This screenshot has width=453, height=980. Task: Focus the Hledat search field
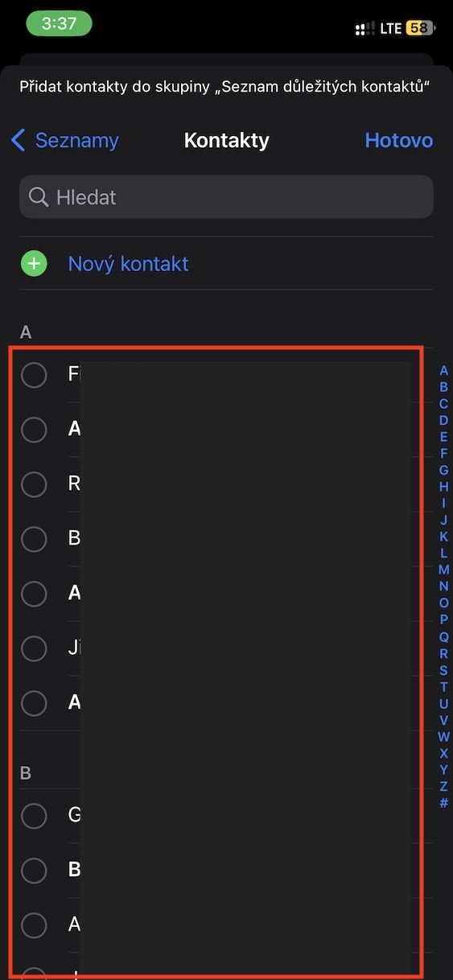[226, 197]
